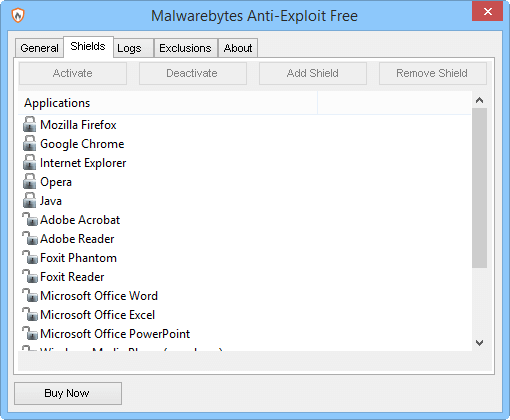Click the lock icon beside Internet Explorer
The image size is (510, 420).
[29, 162]
